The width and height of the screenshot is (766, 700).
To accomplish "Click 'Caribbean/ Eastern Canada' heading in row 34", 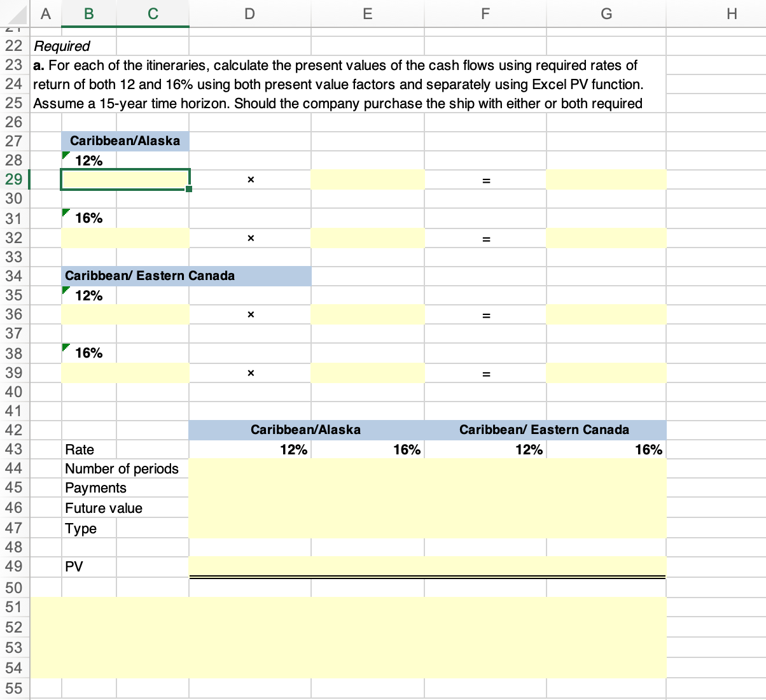I will [x=186, y=276].
